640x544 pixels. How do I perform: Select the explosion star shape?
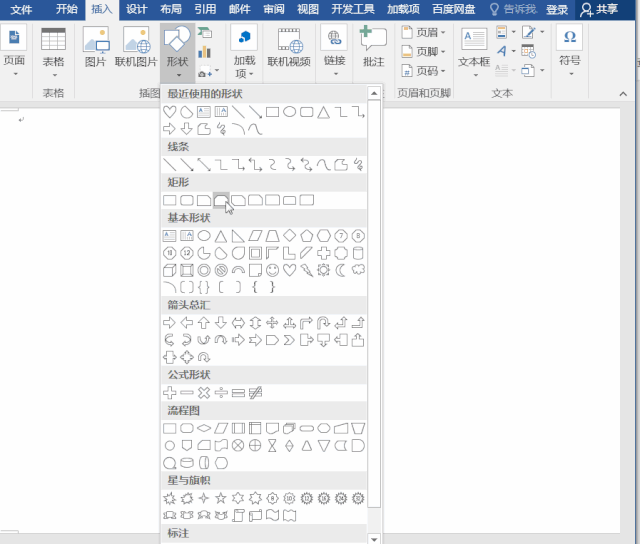coord(169,498)
